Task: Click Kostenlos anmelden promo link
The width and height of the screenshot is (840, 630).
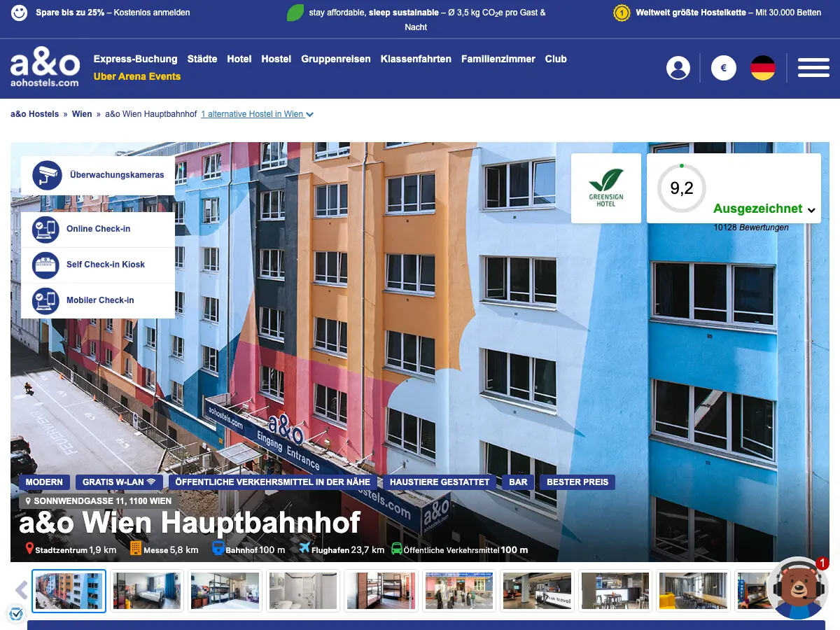Action: pos(151,13)
